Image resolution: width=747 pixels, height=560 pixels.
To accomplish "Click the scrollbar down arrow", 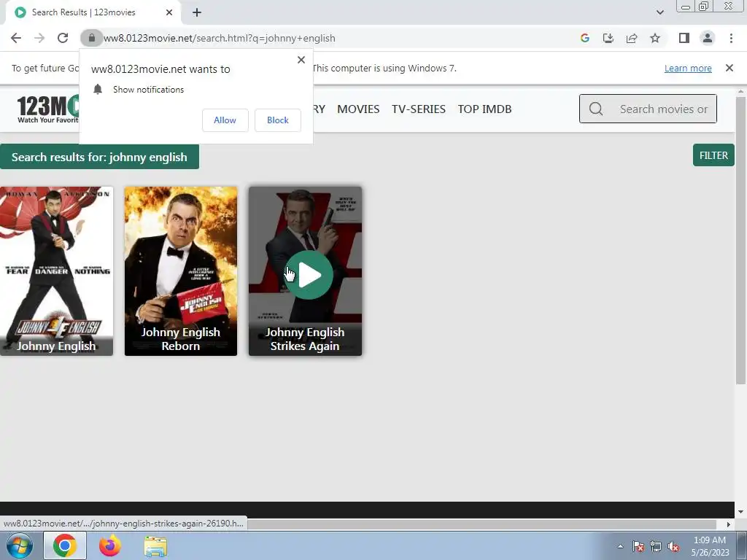I will (x=740, y=512).
